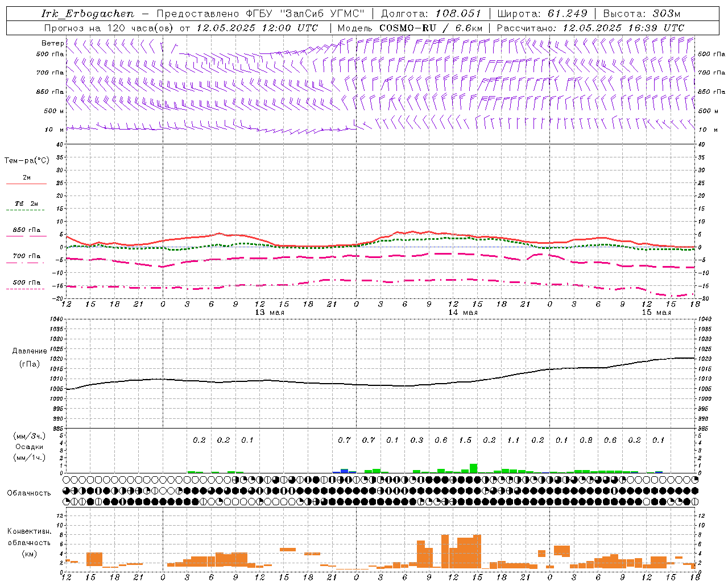The height and width of the screenshot is (582, 728).
Task: Click the "(мм/1ч.)" precipitation unit label
Action: tap(30, 458)
